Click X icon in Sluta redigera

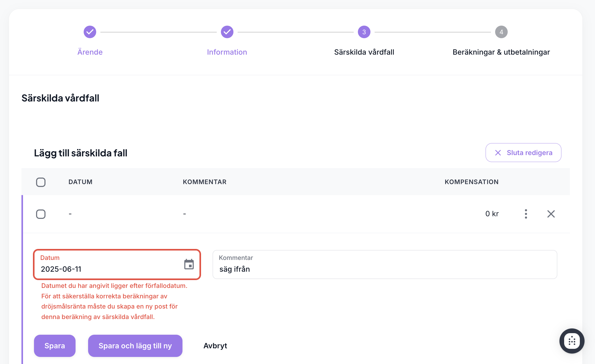point(498,153)
